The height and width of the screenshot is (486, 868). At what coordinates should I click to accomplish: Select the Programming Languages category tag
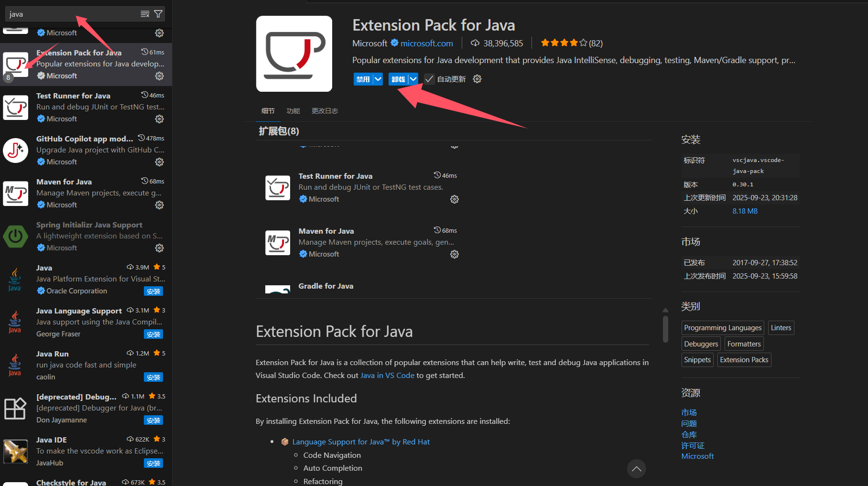722,328
